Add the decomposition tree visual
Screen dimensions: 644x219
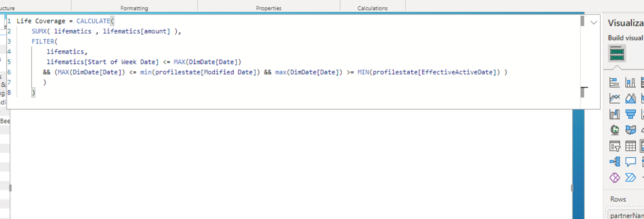(614, 162)
